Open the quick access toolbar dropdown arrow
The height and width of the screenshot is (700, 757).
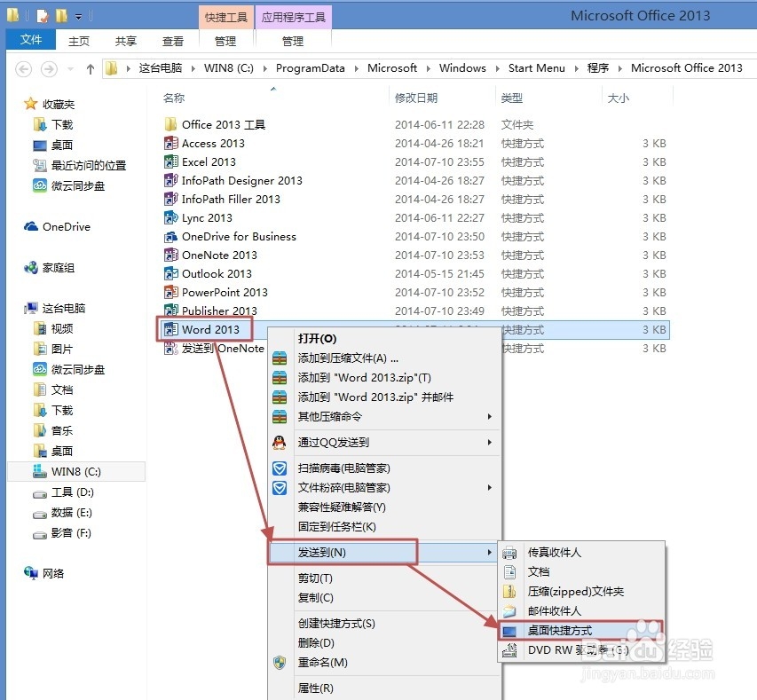(78, 17)
